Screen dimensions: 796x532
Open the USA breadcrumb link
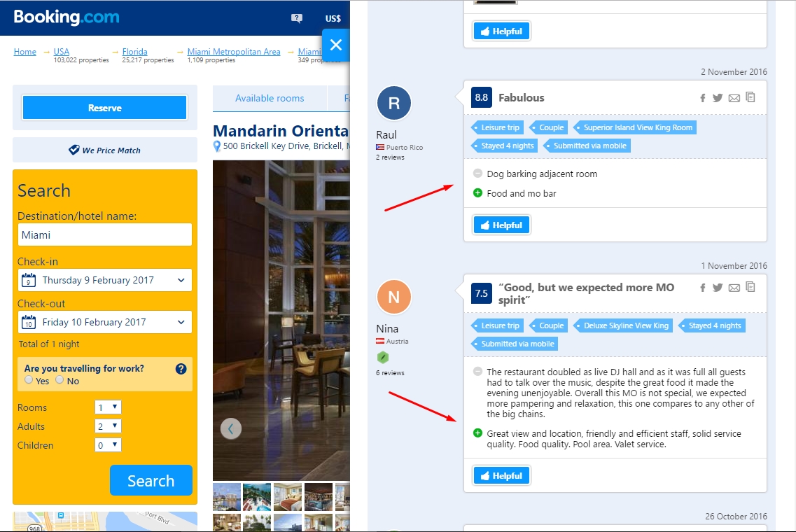(62, 51)
